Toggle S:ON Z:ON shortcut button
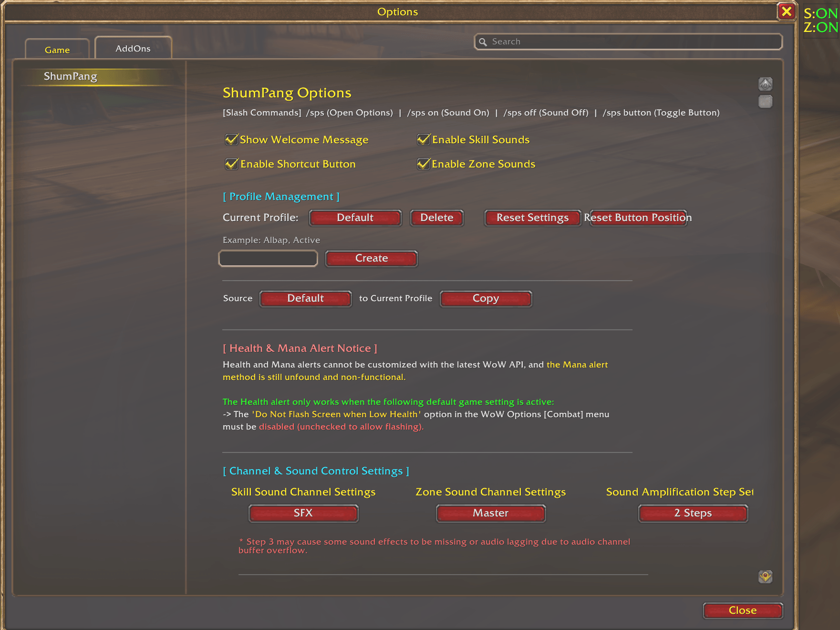This screenshot has height=630, width=840. click(820, 21)
